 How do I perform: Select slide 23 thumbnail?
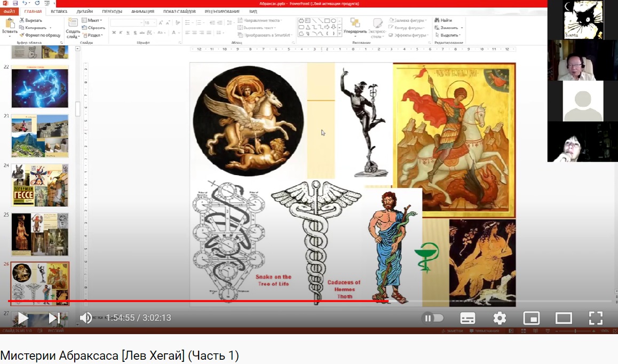tap(40, 136)
